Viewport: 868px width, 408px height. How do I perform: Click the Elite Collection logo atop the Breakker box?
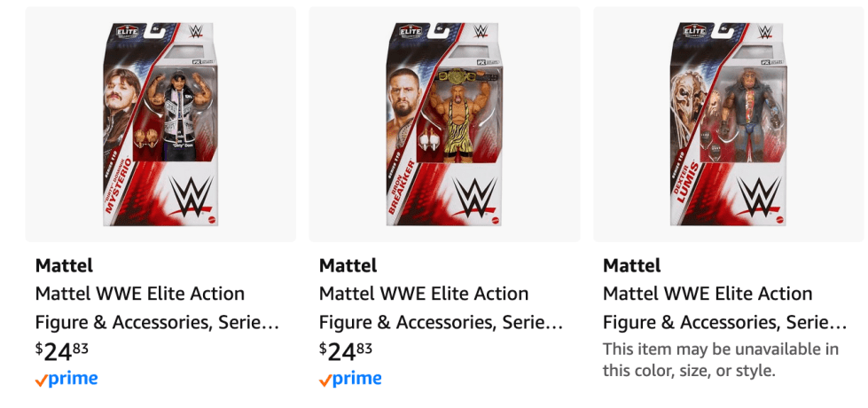tap(412, 31)
